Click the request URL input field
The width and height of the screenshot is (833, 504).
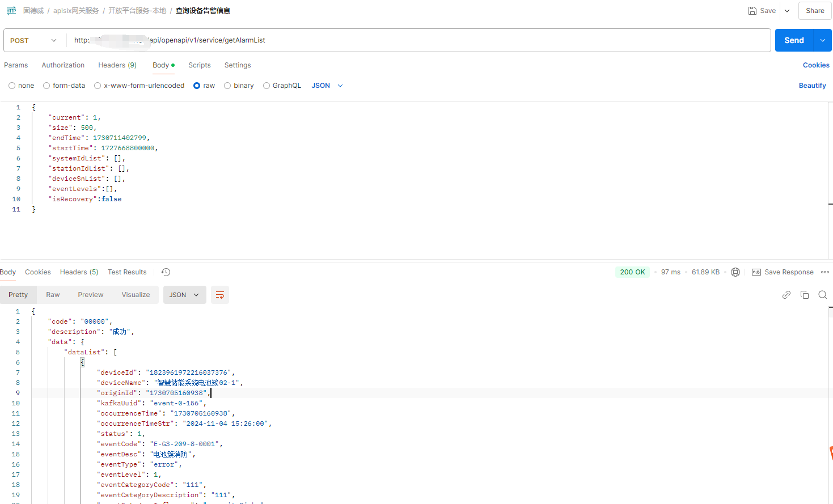(454, 40)
